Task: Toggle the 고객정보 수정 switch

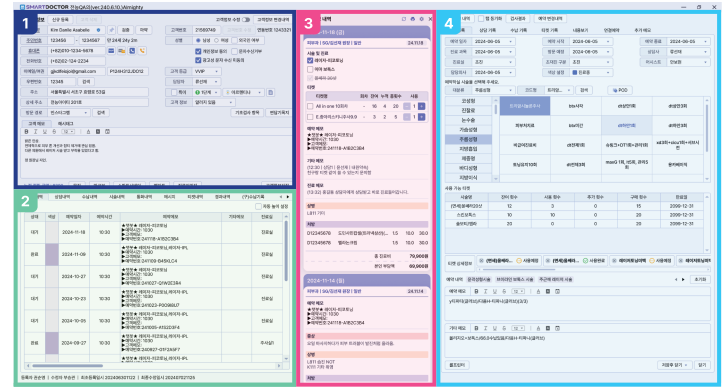Action: coord(246,19)
